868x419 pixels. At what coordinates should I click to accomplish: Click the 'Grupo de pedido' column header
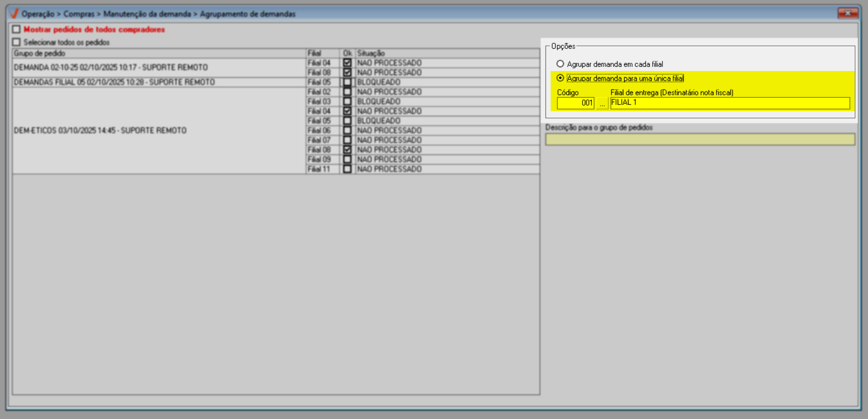tap(159, 54)
